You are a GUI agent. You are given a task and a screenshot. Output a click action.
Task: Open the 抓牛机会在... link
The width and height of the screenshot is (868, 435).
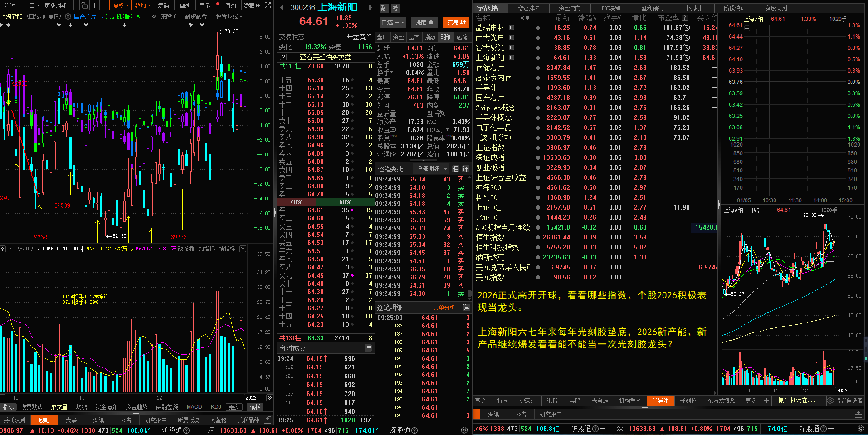(x=797, y=401)
